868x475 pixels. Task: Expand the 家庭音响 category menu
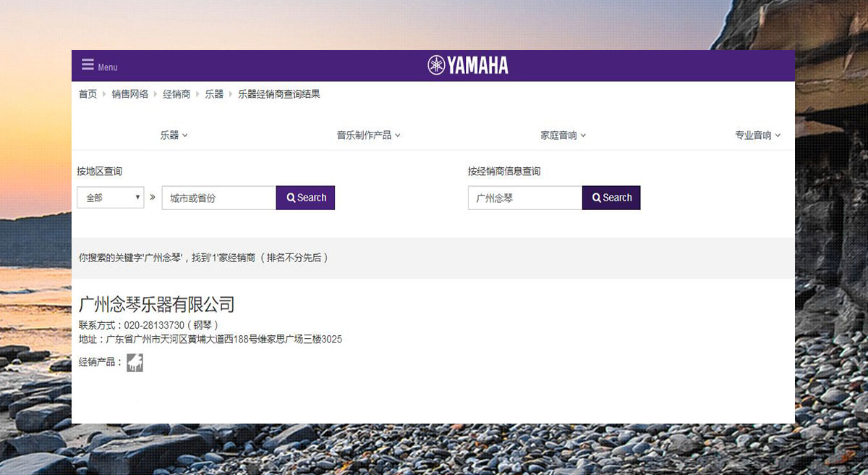coord(563,135)
